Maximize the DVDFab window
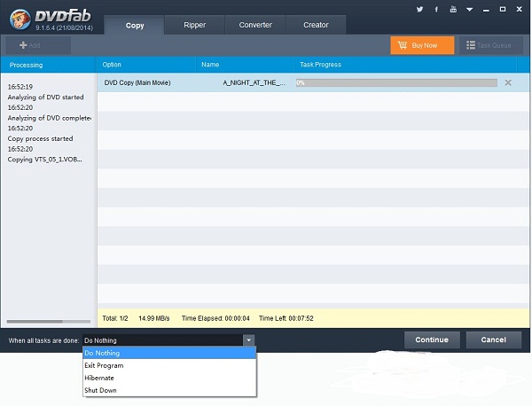 pyautogui.click(x=503, y=9)
